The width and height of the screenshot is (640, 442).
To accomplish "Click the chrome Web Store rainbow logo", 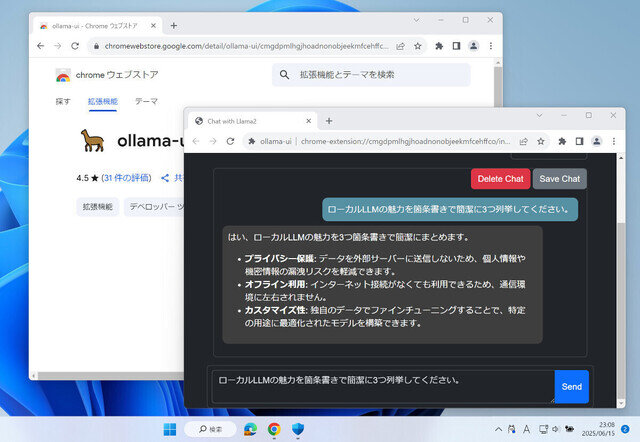I will (x=63, y=76).
